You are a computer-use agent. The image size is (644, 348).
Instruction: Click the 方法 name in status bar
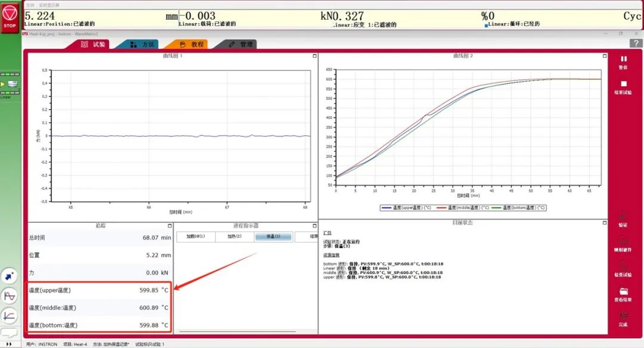pyautogui.click(x=112, y=344)
